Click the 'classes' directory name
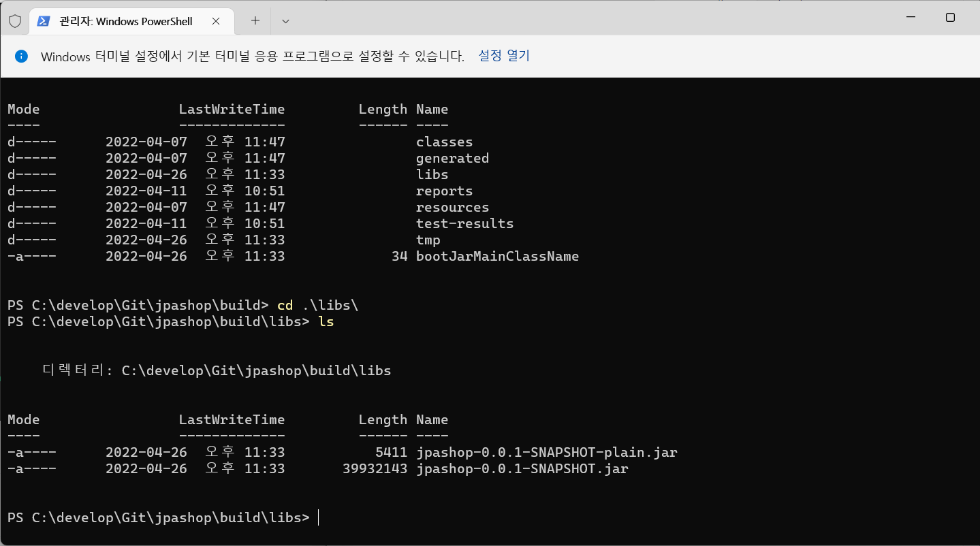The width and height of the screenshot is (980, 546). [444, 142]
